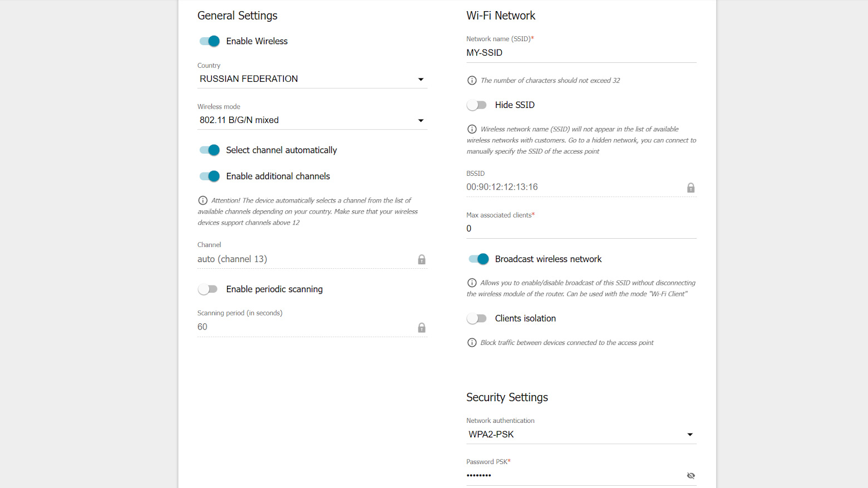This screenshot has height=488, width=868.
Task: Click info icon under Clients isolation
Action: point(472,343)
